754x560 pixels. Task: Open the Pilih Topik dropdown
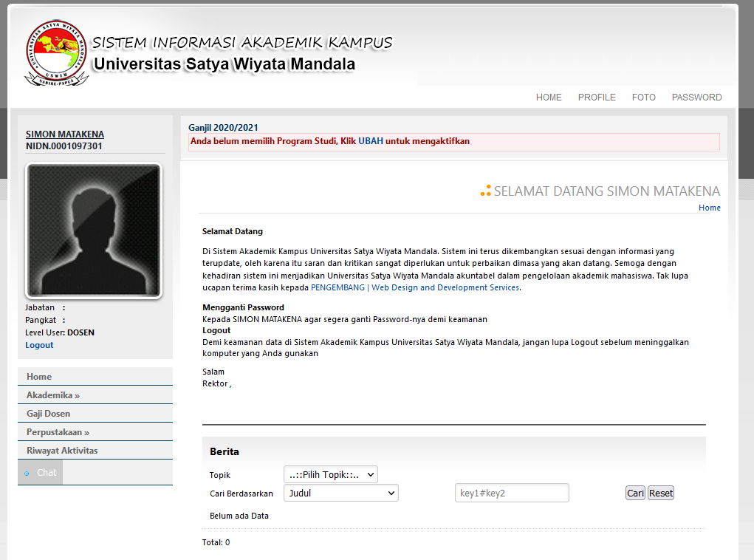click(330, 474)
